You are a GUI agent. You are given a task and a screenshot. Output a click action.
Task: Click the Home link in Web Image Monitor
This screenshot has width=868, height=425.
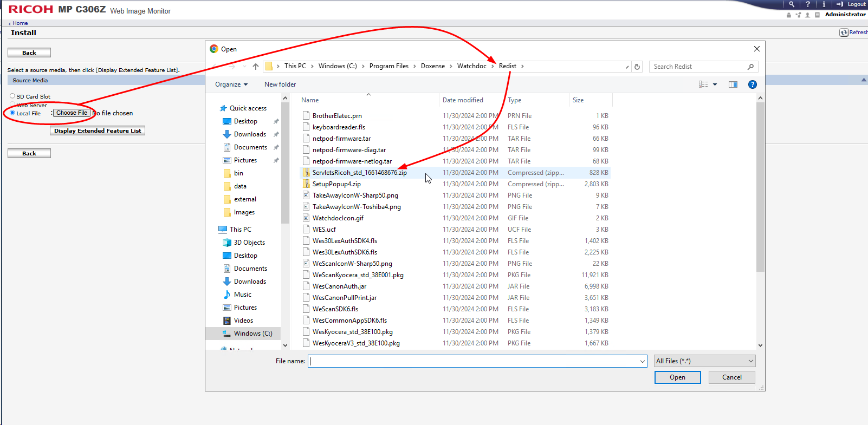click(x=20, y=23)
